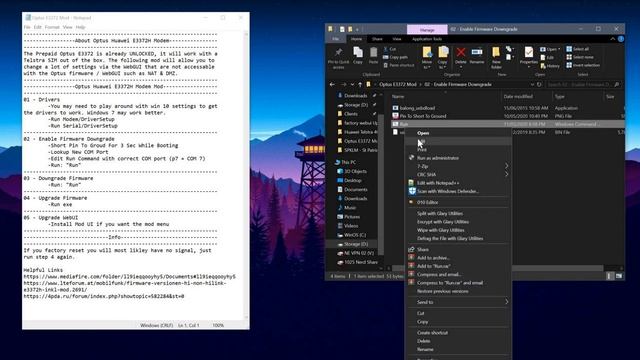The image size is (640, 360).
Task: Open the Manage contextual ribbon tab
Action: pos(427,29)
